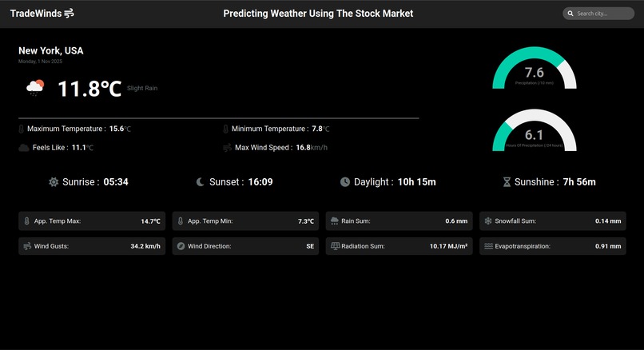The height and width of the screenshot is (350, 644).
Task: Click the date Monday, 1 Nov 2025
Action: 40,62
